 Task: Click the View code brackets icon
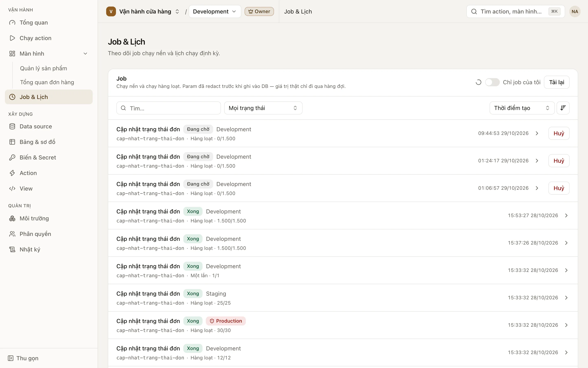click(x=12, y=189)
